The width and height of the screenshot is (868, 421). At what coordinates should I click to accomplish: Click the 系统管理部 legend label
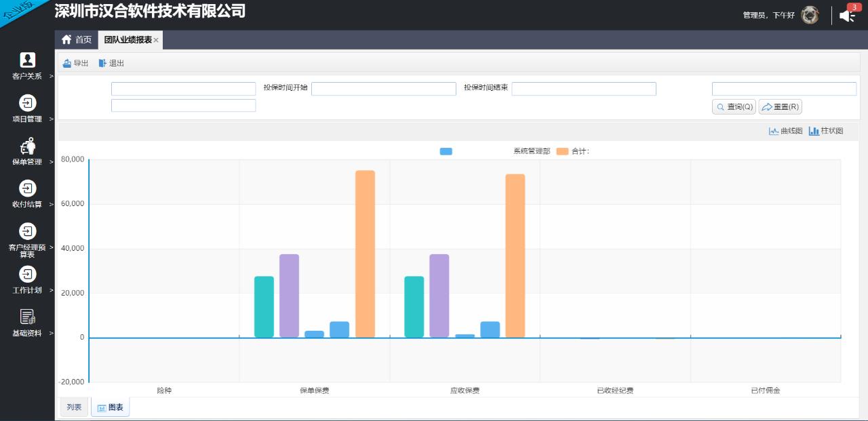[532, 151]
